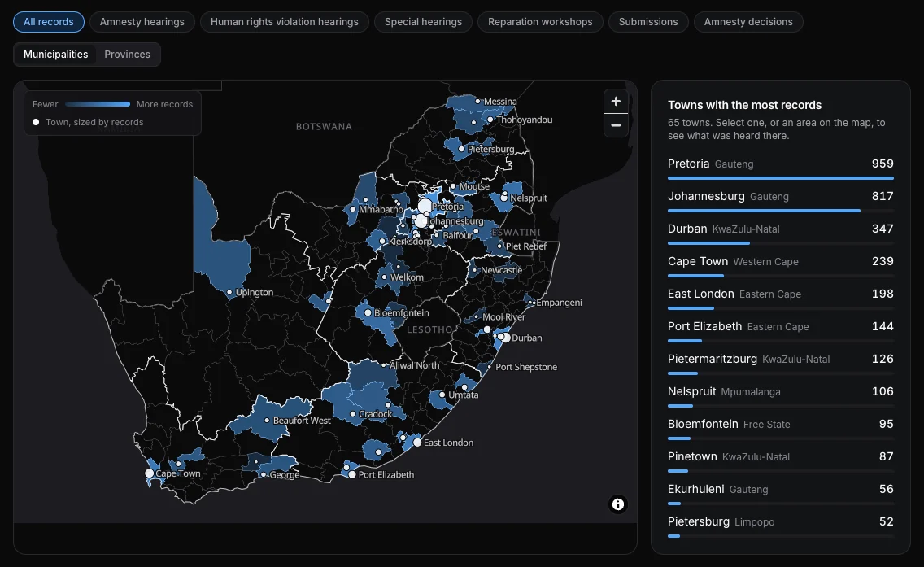Switch map to Municipalities view
Image resolution: width=924 pixels, height=567 pixels.
[x=56, y=55]
